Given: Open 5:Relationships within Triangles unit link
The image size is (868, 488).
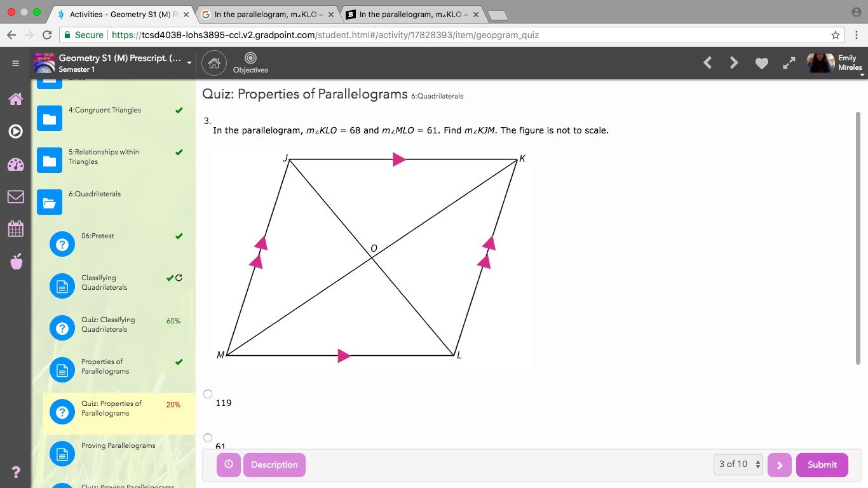Looking at the screenshot, I should [104, 156].
